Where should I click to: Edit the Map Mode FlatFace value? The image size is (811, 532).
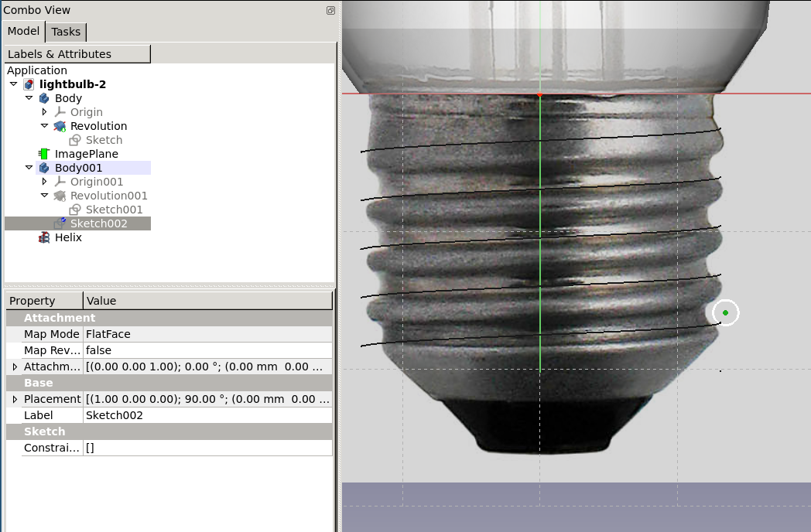(x=207, y=334)
